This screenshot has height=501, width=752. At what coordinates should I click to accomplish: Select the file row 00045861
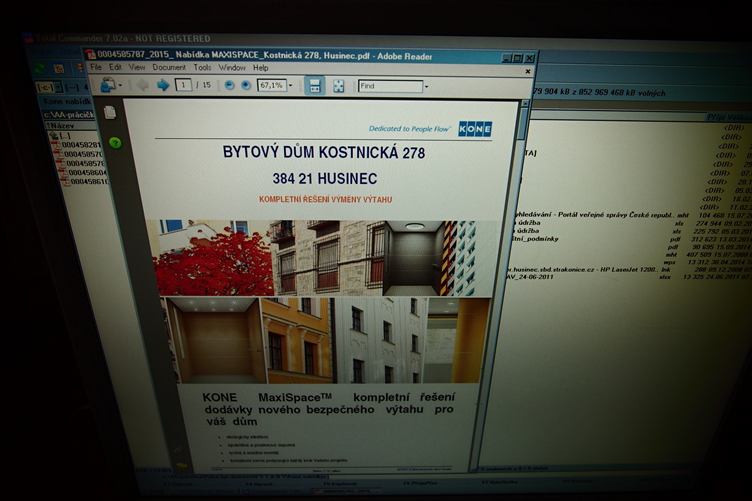84,182
